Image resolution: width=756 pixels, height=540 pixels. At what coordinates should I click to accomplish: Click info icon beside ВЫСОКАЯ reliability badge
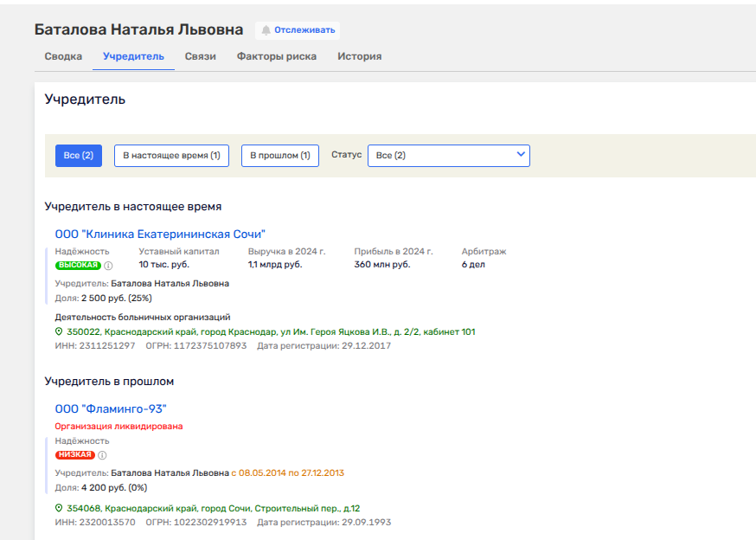[x=108, y=266]
